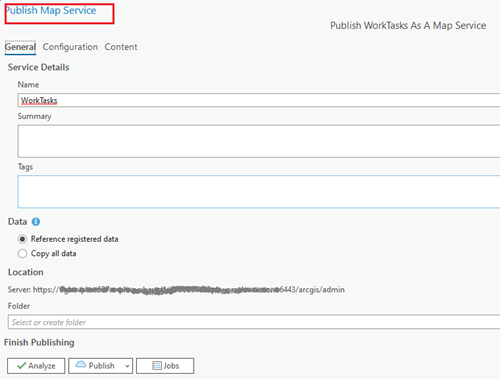Open the General tab
Viewport: 500px width, 379px height.
tap(20, 47)
